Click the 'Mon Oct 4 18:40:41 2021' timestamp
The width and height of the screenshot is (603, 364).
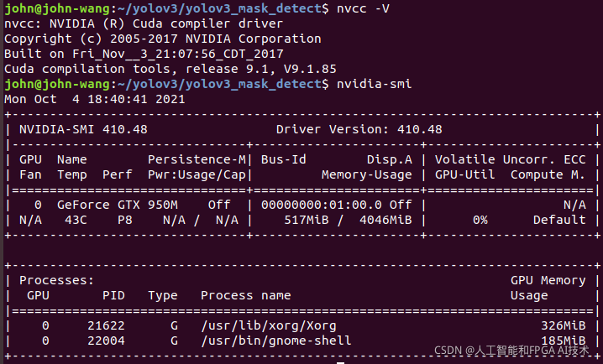pos(95,99)
